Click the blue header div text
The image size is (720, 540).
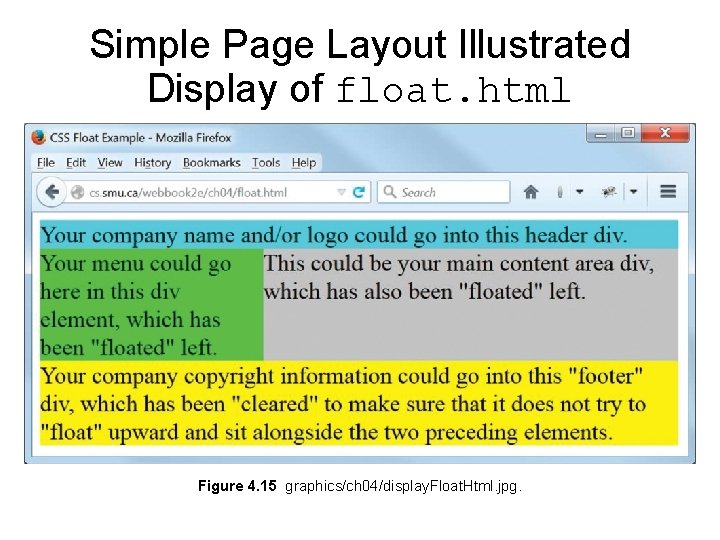click(333, 235)
